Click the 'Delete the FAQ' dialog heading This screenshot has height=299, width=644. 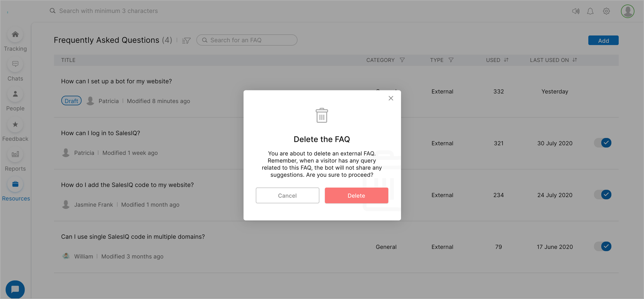(322, 139)
